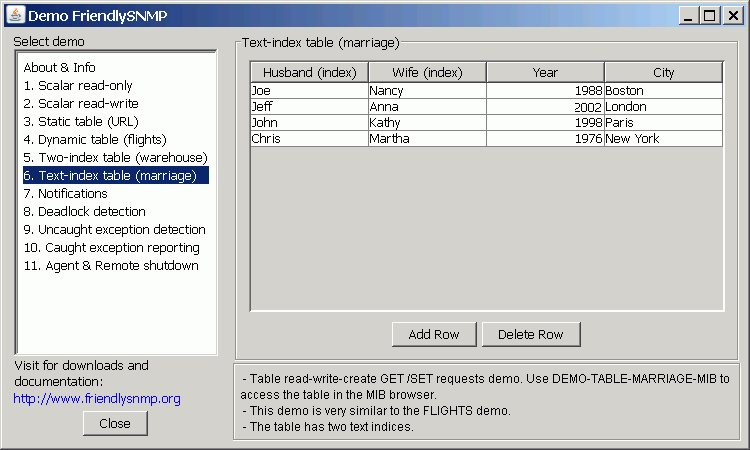750x450 pixels.
Task: Click the Close button
Action: pos(115,423)
